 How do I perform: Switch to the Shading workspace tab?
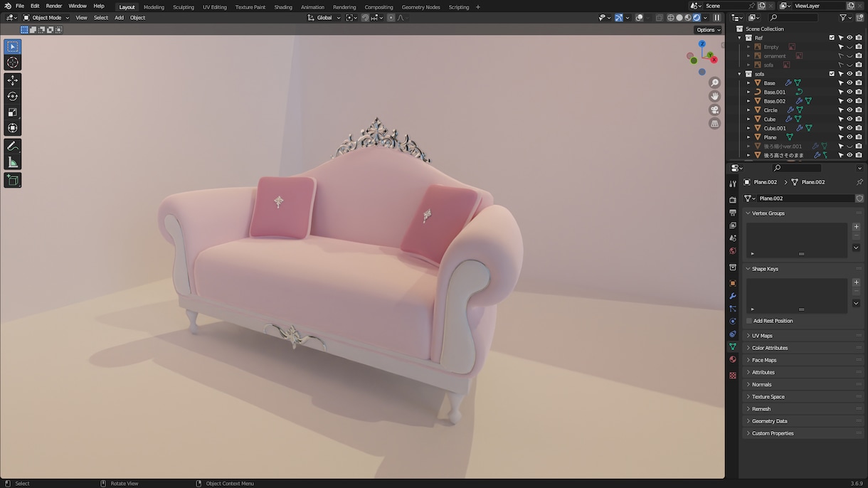point(283,7)
